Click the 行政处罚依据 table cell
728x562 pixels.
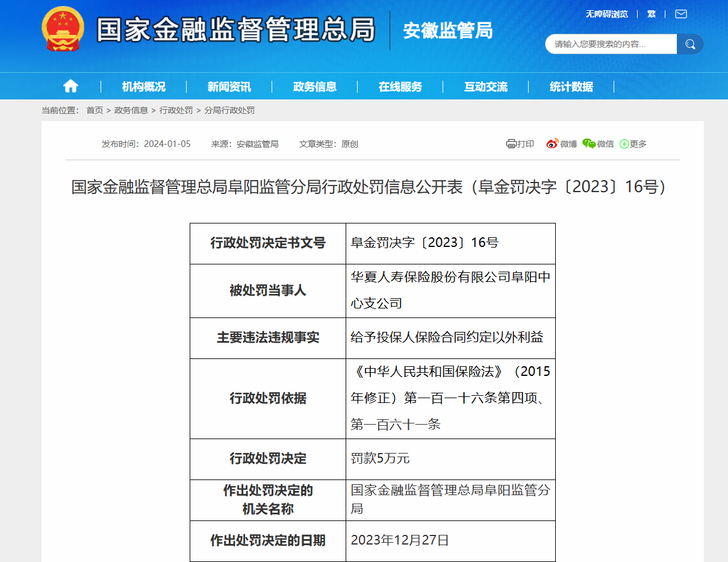click(268, 399)
